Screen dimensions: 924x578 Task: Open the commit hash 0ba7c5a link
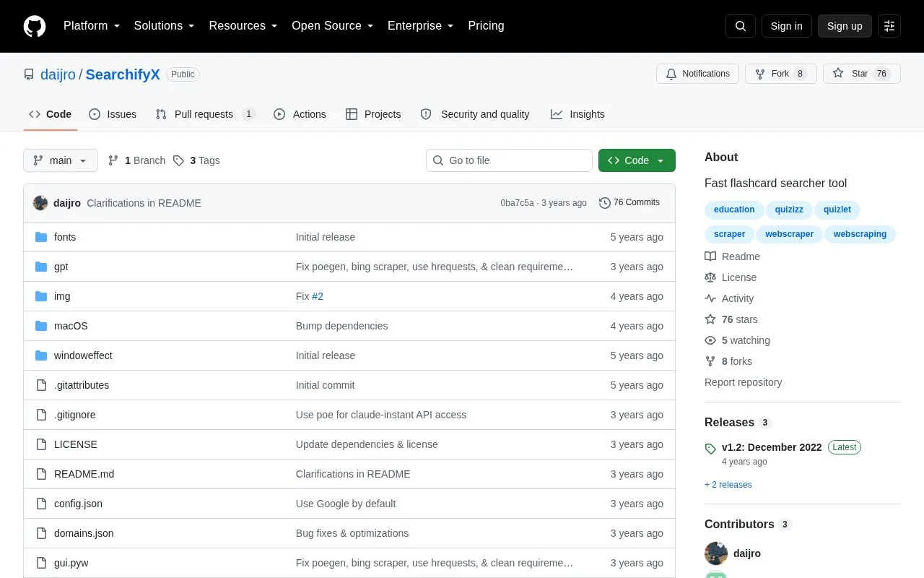(x=517, y=203)
